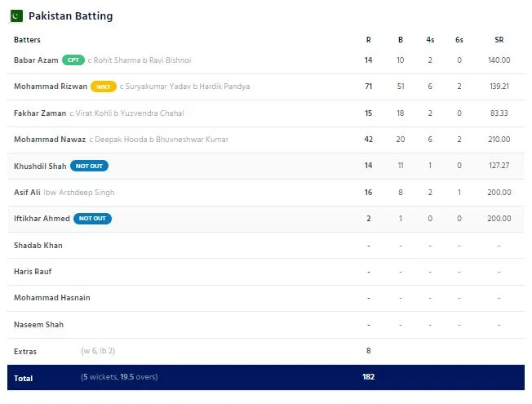This screenshot has width=532, height=404.
Task: Click the Extras row label
Action: point(26,351)
